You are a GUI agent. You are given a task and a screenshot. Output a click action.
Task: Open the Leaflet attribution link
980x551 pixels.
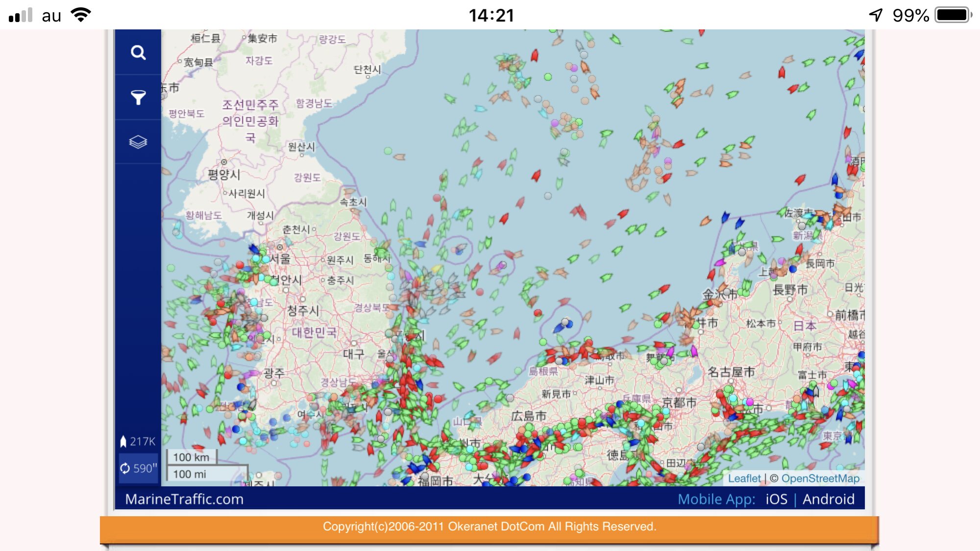(x=744, y=478)
